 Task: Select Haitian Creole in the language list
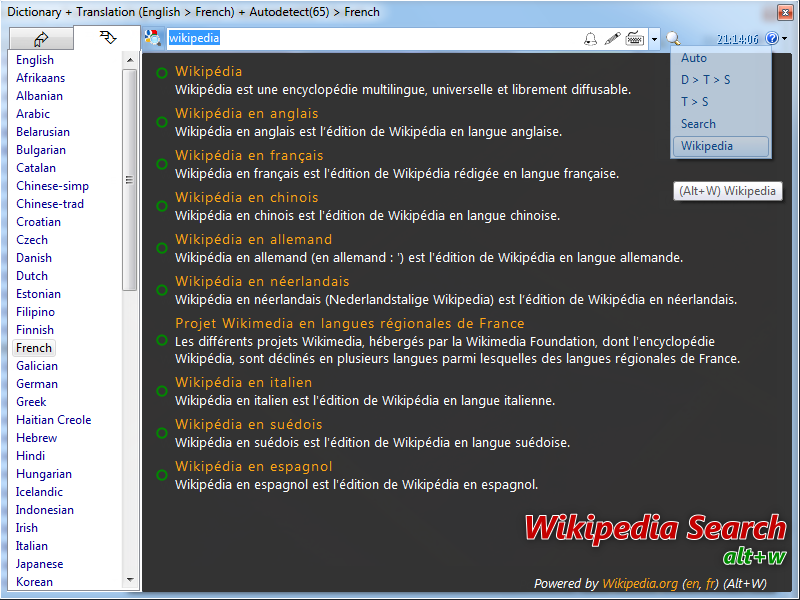pos(54,420)
